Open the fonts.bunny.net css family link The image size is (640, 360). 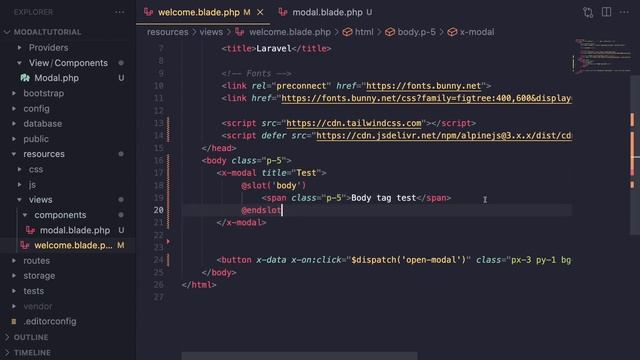pyautogui.click(x=426, y=98)
